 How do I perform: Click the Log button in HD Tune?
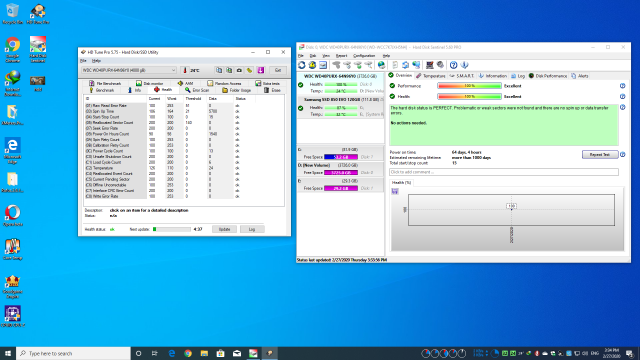252,229
